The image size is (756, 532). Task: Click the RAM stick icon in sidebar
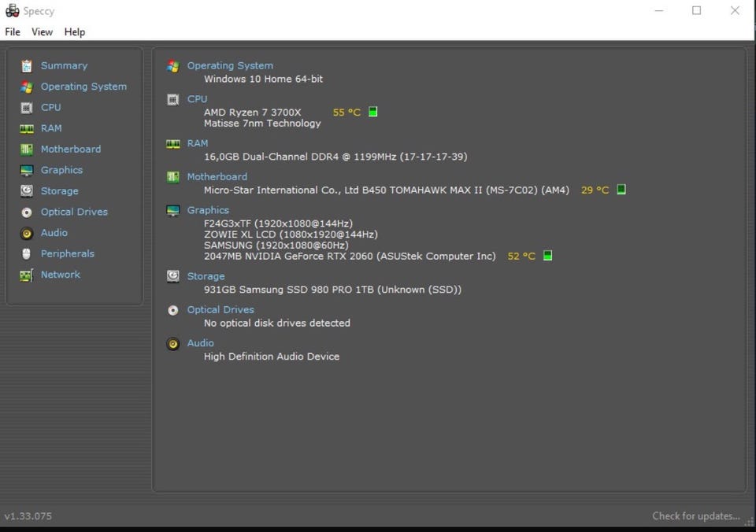(x=27, y=128)
